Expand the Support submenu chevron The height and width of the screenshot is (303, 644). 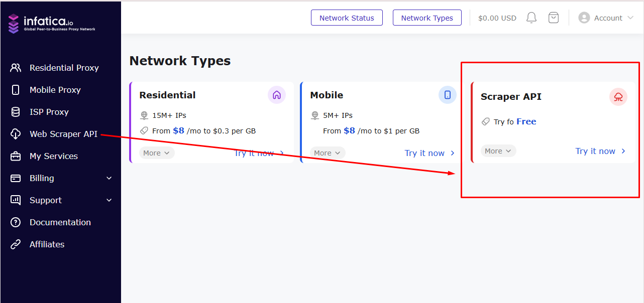pos(109,200)
